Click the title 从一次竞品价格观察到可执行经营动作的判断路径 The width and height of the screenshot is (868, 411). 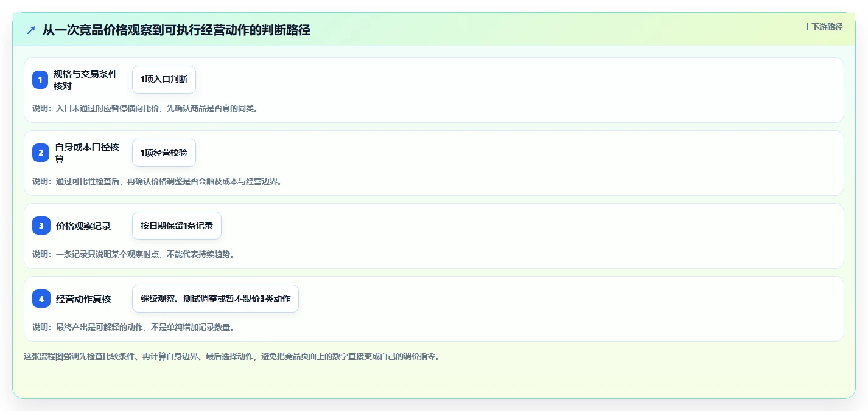tap(177, 30)
